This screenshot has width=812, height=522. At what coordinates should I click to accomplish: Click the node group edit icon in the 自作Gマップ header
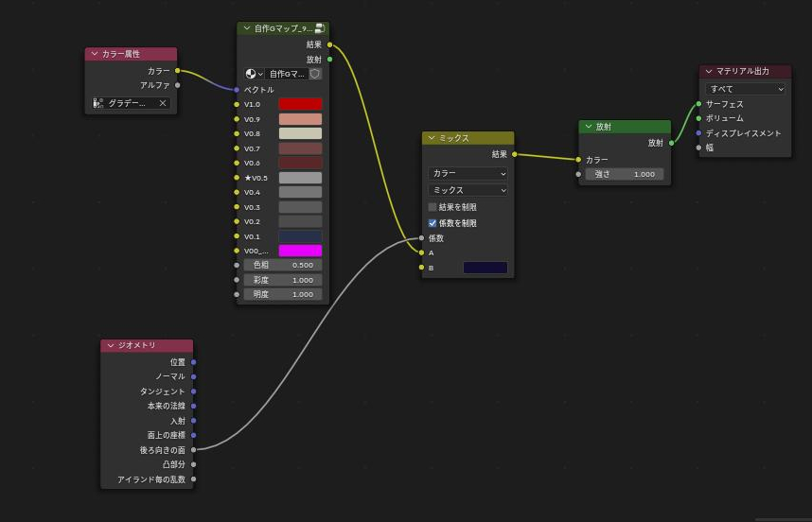(x=320, y=29)
